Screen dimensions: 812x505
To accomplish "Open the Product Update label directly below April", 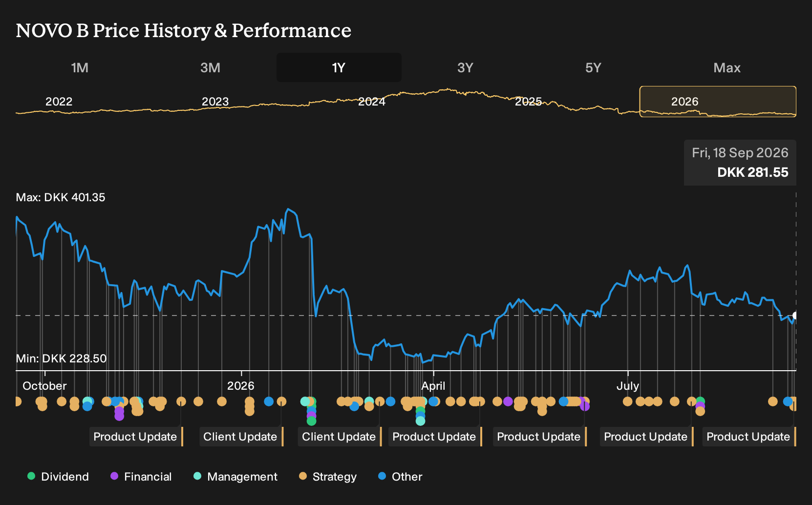I will tap(435, 437).
